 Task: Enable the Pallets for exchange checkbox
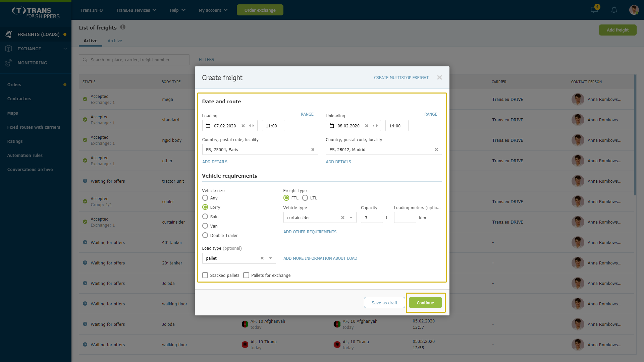click(246, 275)
